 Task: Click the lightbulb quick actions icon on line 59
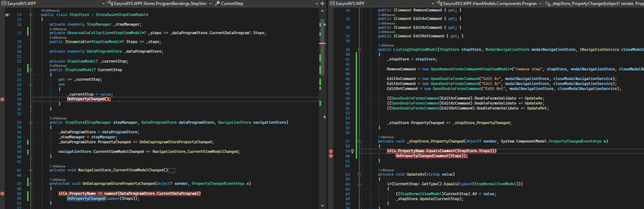coord(352,151)
